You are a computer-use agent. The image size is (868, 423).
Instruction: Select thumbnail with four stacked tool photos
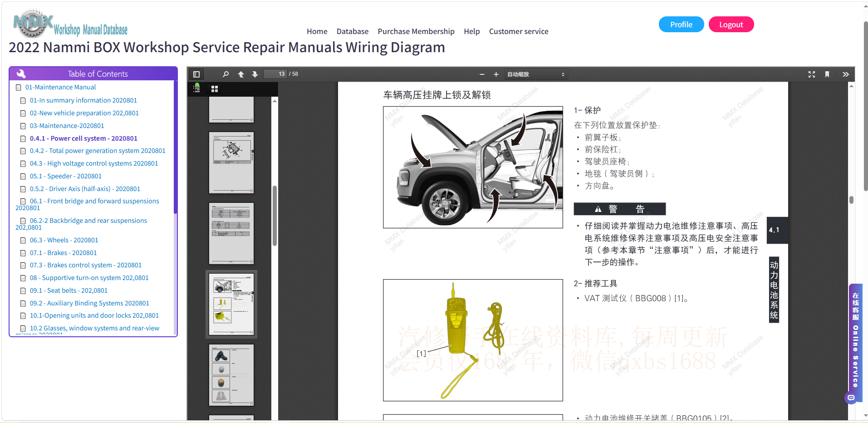[231, 375]
